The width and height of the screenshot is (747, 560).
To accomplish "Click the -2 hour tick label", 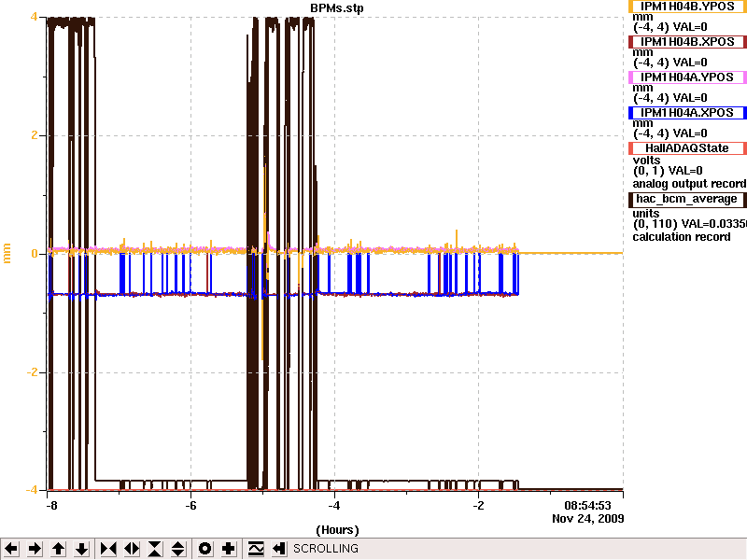I will tap(478, 506).
